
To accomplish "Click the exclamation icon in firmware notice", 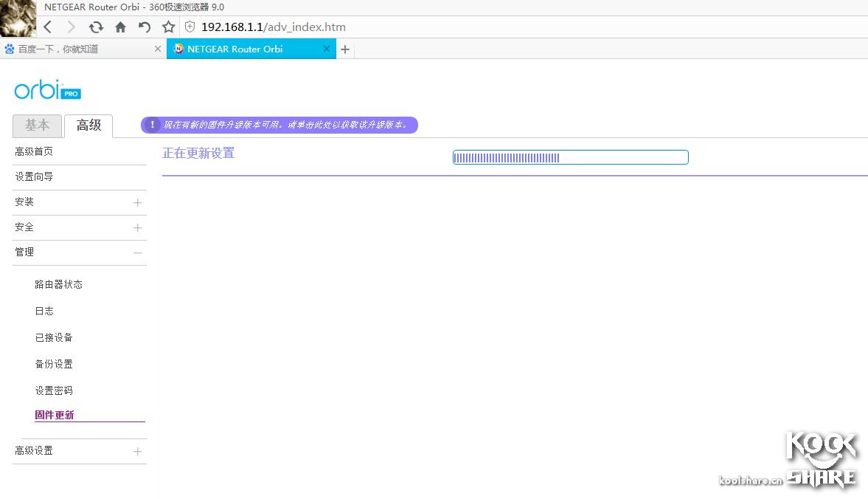I will (152, 125).
